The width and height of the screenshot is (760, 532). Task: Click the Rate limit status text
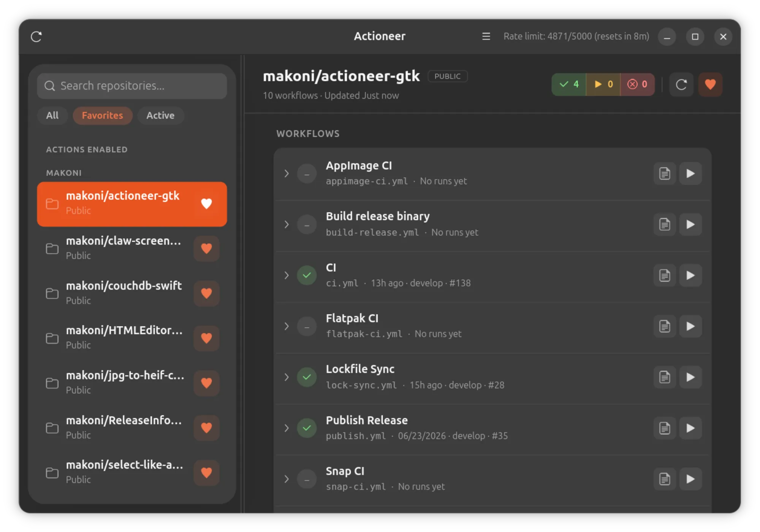[576, 36]
